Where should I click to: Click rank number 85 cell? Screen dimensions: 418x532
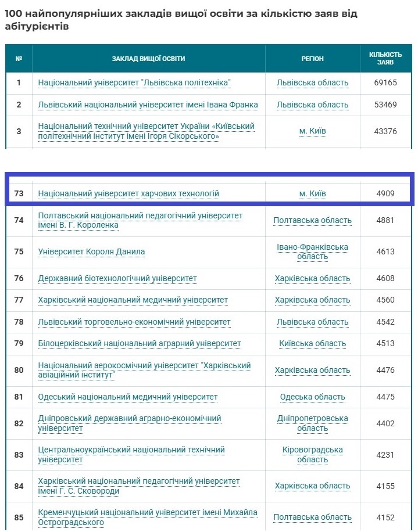(19, 517)
